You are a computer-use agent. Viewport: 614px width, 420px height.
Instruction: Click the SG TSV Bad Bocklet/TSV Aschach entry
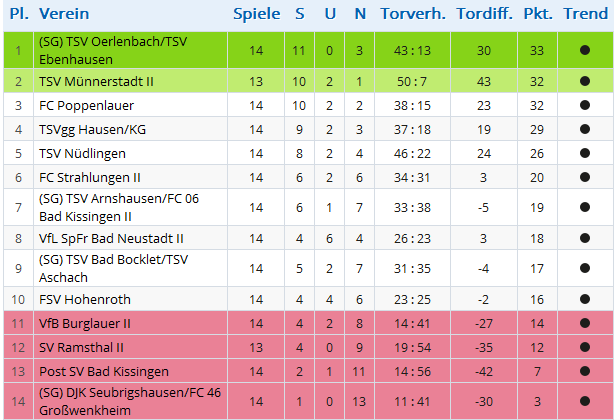(113, 269)
